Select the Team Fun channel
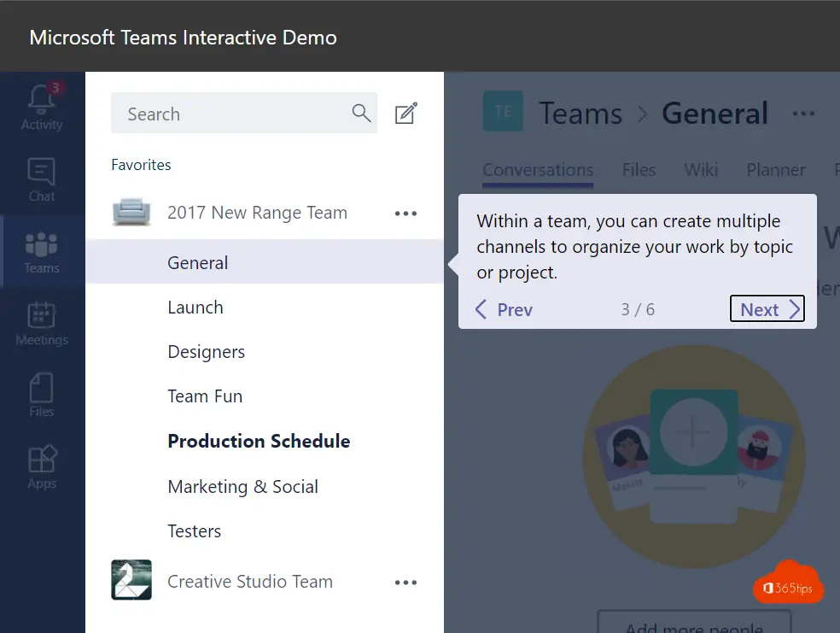 (265, 396)
